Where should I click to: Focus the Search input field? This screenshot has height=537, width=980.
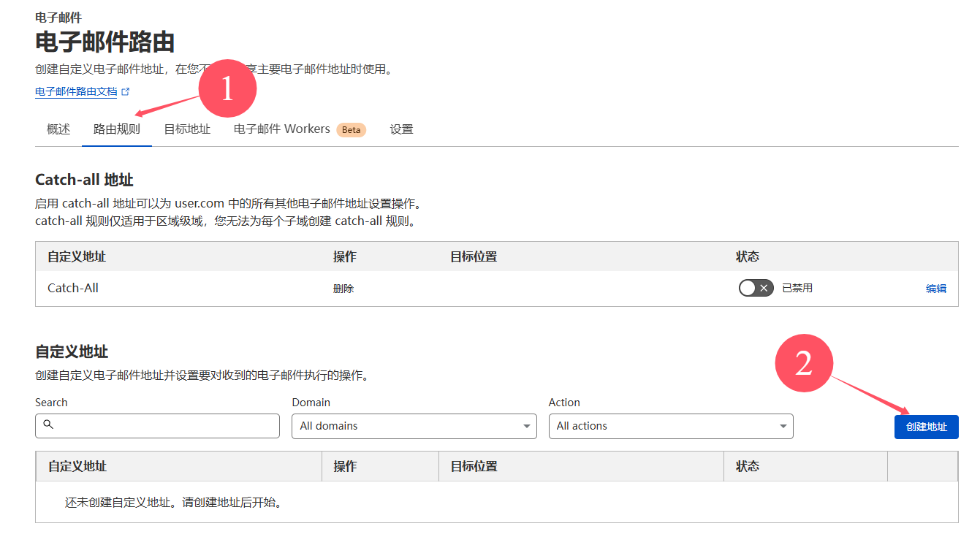157,426
